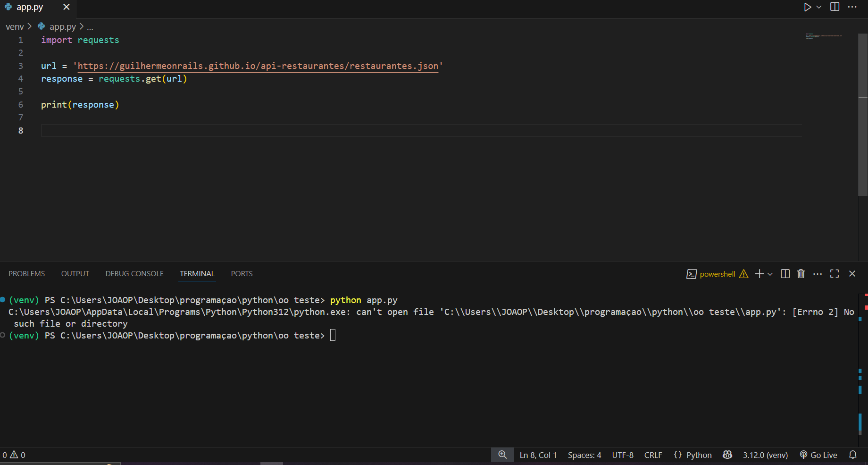The image size is (868, 465).
Task: Switch to the PROBLEMS tab
Action: [27, 274]
